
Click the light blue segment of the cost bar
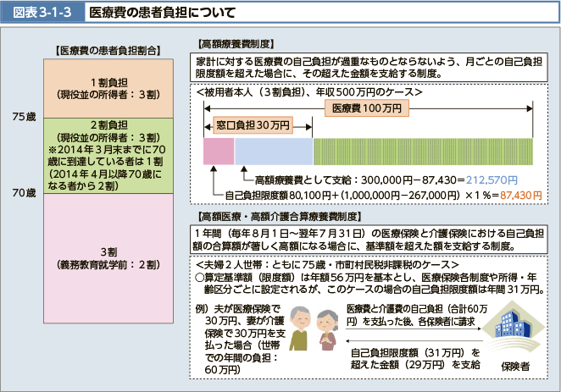(x=273, y=151)
